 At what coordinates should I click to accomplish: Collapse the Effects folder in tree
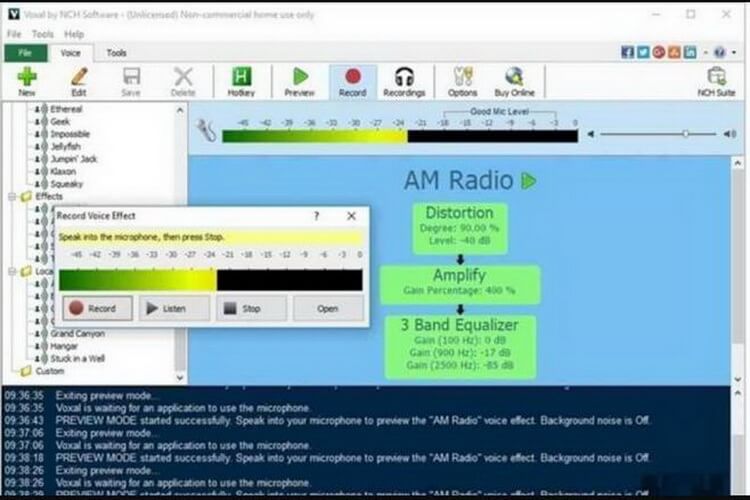click(11, 197)
